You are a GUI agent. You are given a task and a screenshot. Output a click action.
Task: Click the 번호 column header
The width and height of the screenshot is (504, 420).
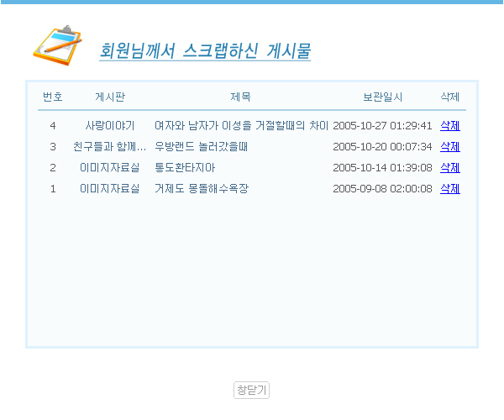pyautogui.click(x=53, y=97)
